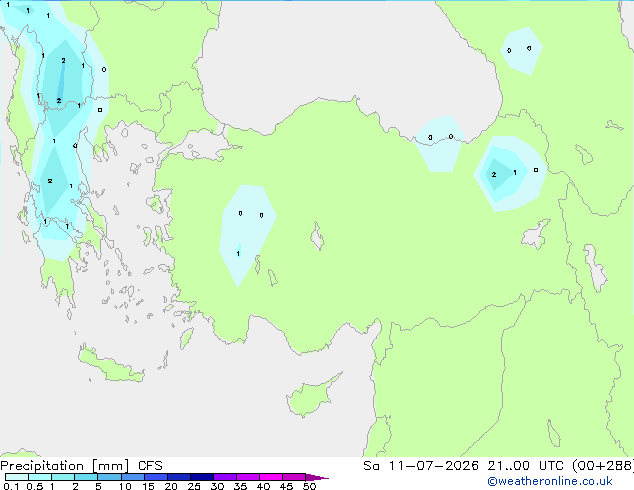Image resolution: width=634 pixels, height=490 pixels.
Task: Click the legend label '15'
Action: pos(148,486)
